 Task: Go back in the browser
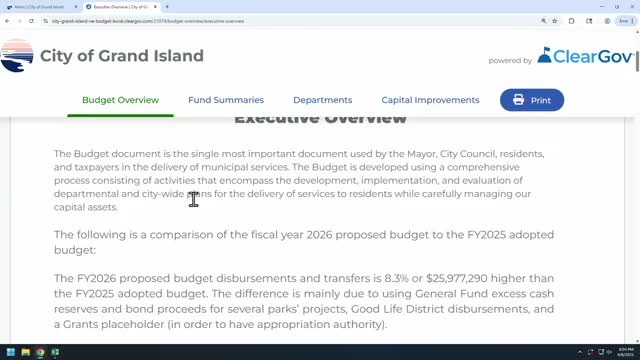pyautogui.click(x=8, y=21)
